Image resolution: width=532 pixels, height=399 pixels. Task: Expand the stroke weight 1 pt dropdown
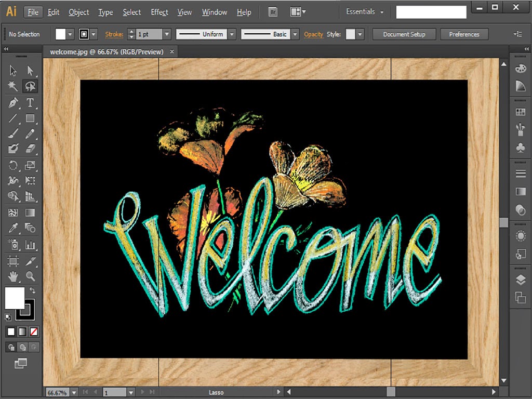(x=167, y=34)
